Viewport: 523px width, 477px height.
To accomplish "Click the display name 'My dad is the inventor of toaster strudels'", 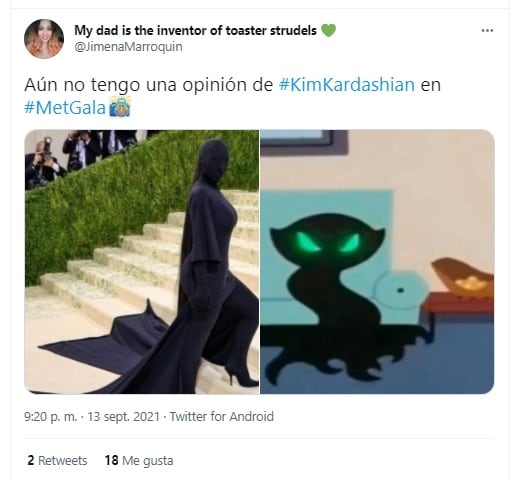I will pyautogui.click(x=195, y=30).
